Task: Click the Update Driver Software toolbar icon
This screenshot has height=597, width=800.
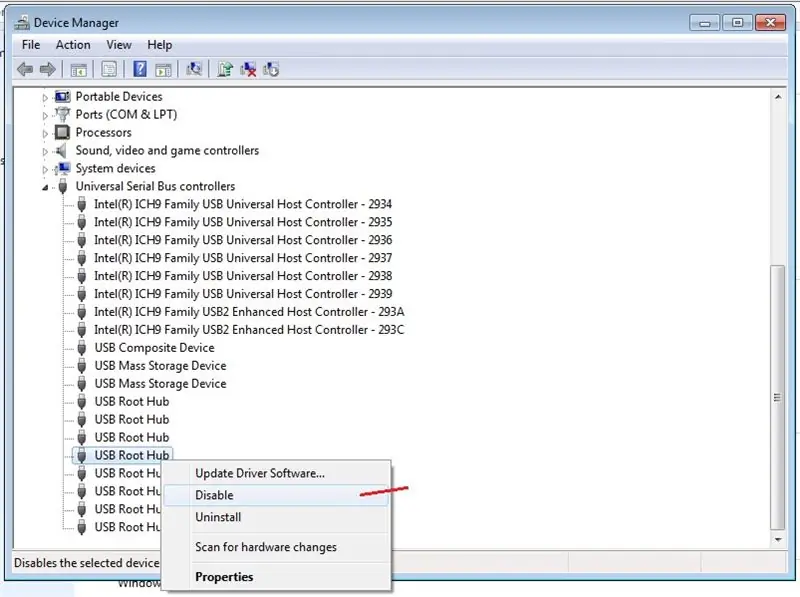Action: pyautogui.click(x=224, y=69)
